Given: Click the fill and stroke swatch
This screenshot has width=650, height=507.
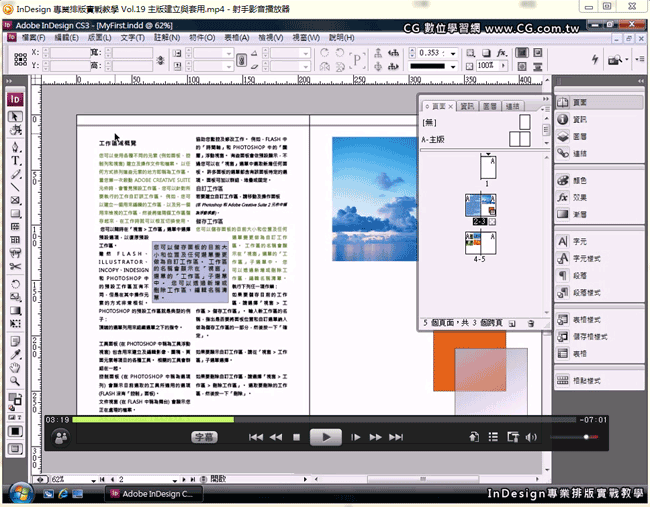Looking at the screenshot, I should coord(15,400).
